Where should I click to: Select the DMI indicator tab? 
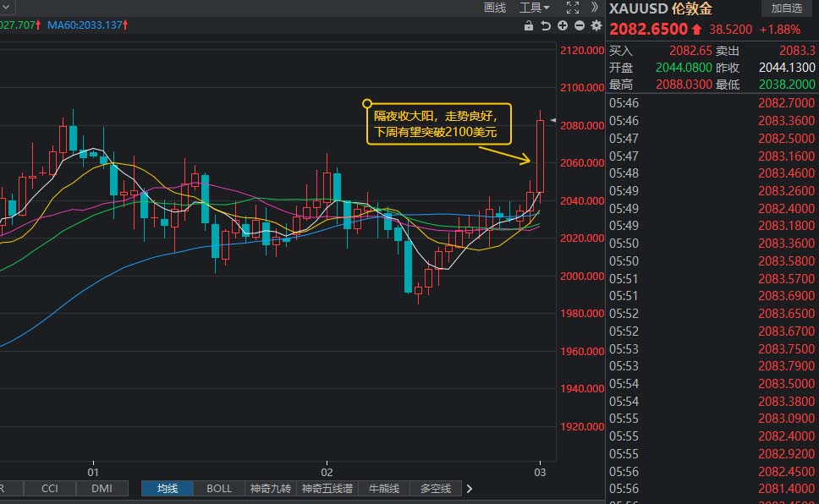[x=102, y=488]
